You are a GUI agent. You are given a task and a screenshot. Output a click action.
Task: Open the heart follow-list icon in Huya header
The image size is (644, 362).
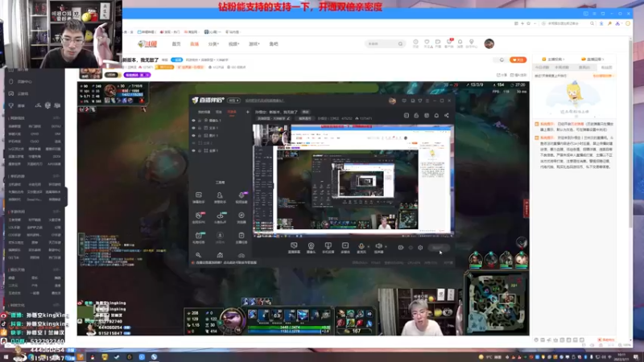point(427,43)
